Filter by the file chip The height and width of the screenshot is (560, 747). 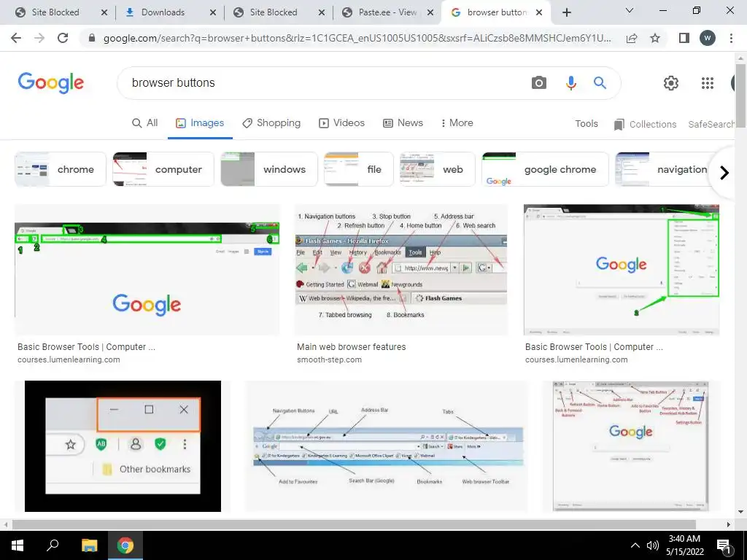tap(358, 169)
